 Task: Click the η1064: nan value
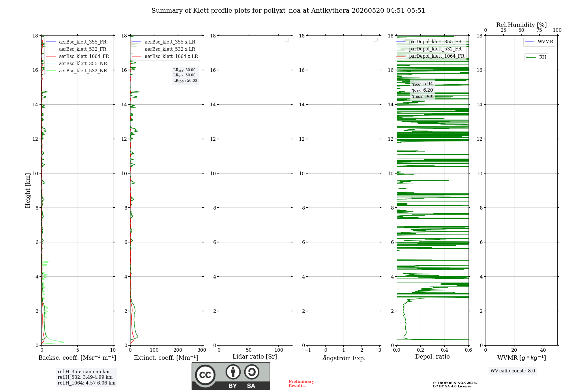422,96
